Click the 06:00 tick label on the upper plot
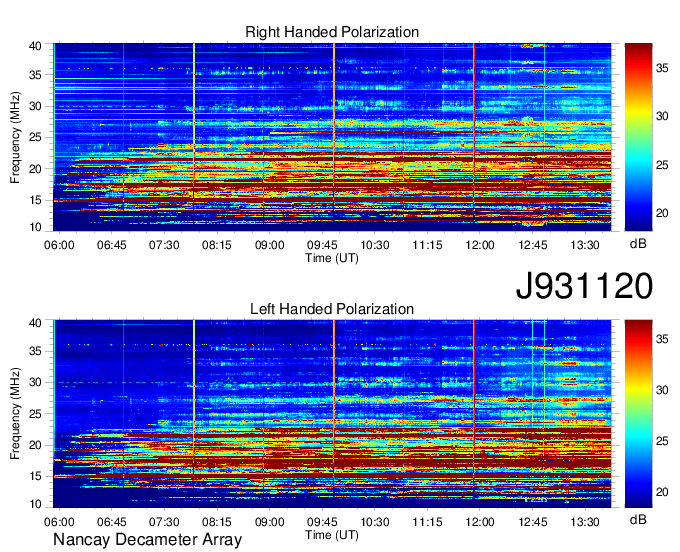This screenshot has height=552, width=680. 59,245
